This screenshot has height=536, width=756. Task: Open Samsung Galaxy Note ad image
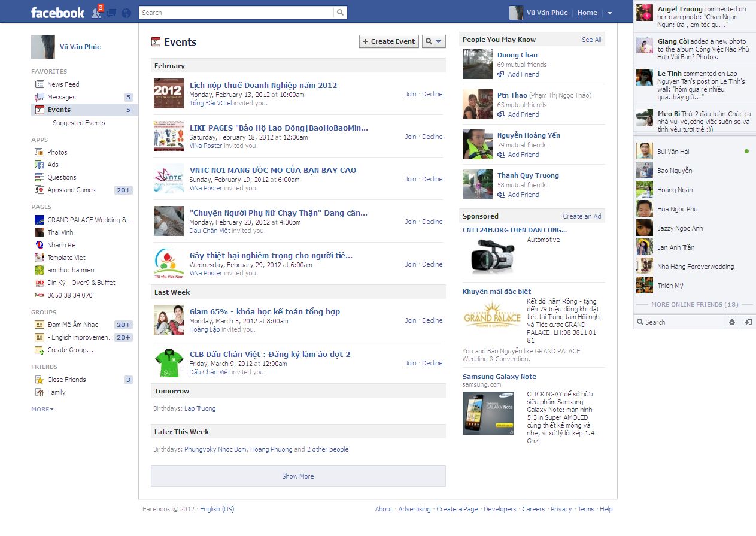click(x=488, y=413)
